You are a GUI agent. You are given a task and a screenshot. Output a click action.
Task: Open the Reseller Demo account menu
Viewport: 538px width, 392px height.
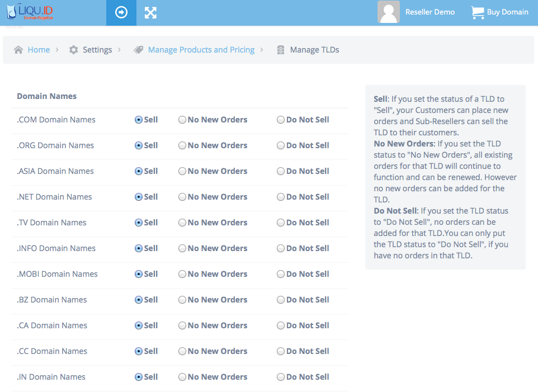[430, 12]
